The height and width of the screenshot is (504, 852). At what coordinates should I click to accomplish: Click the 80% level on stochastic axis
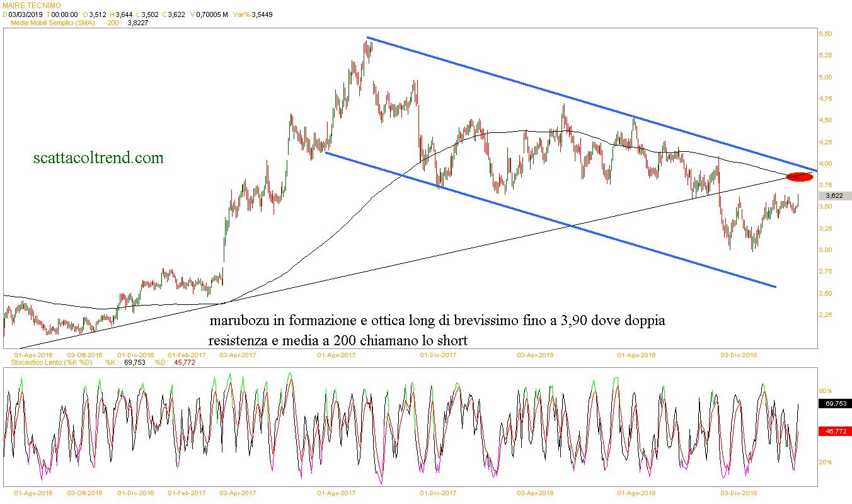click(x=826, y=391)
